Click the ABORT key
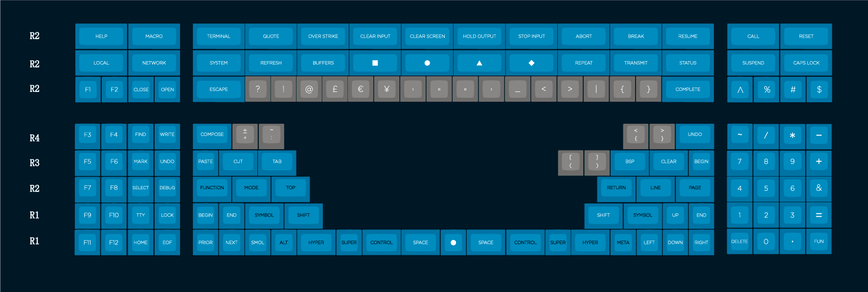The width and height of the screenshot is (868, 292). point(584,36)
